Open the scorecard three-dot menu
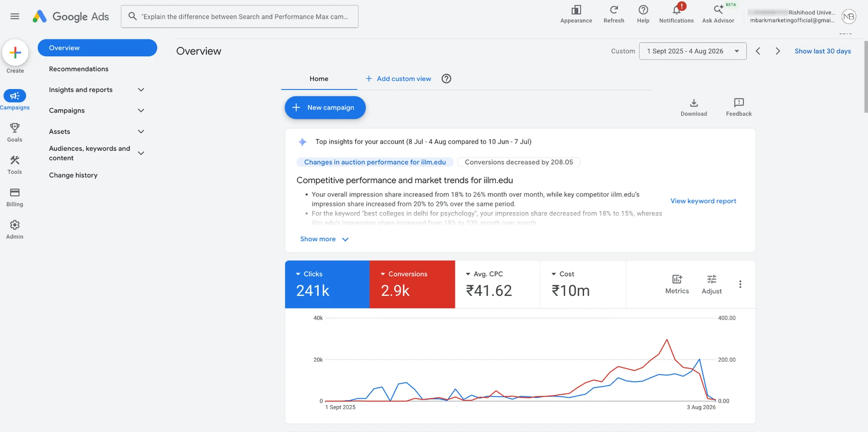868x432 pixels. coord(740,284)
